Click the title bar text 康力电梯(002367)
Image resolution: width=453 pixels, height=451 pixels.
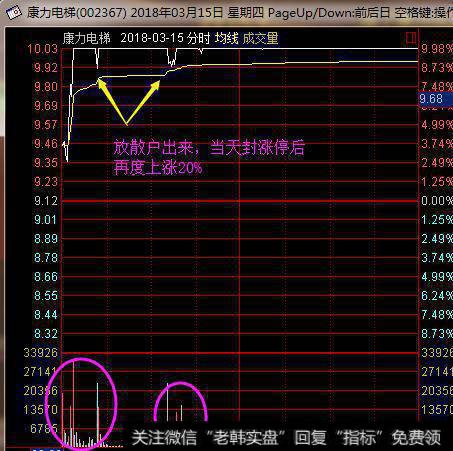[77, 13]
